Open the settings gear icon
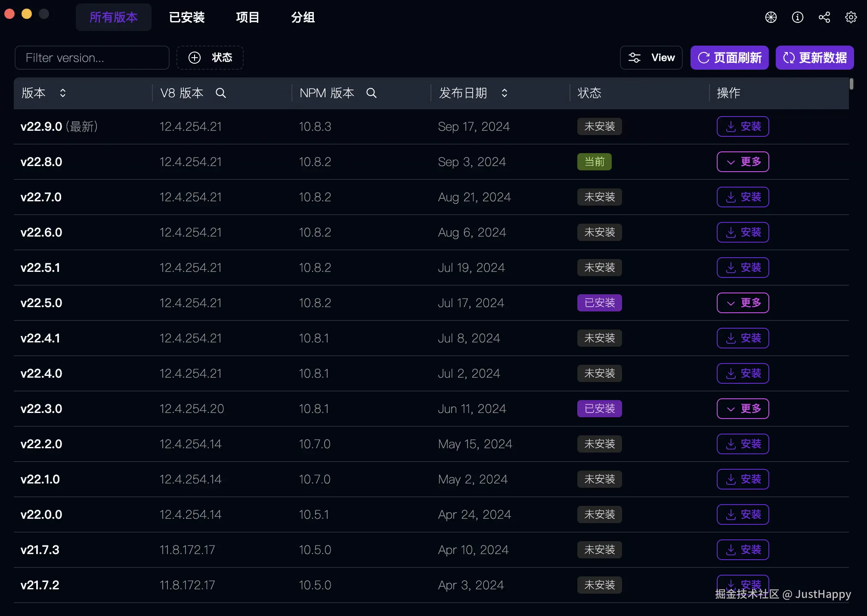 [851, 17]
